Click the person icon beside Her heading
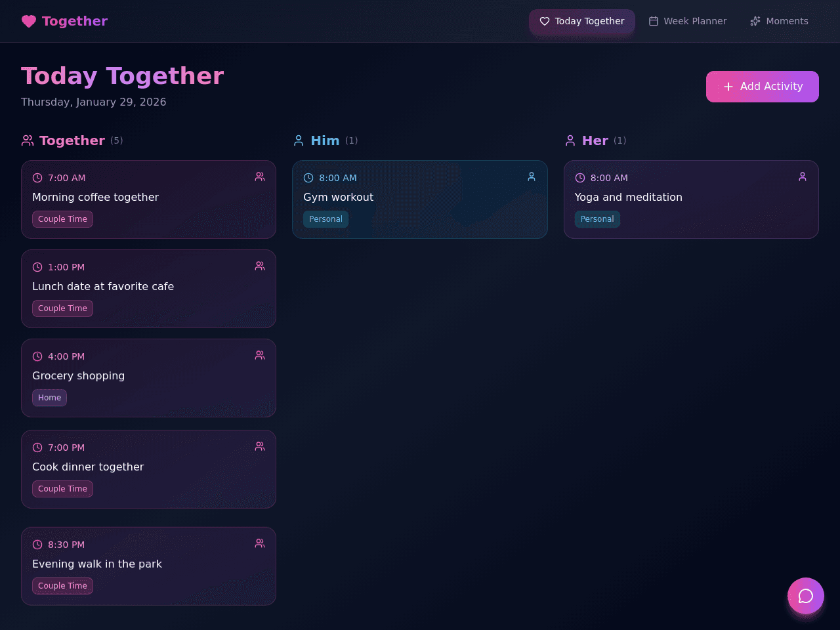840x630 pixels. coord(570,140)
